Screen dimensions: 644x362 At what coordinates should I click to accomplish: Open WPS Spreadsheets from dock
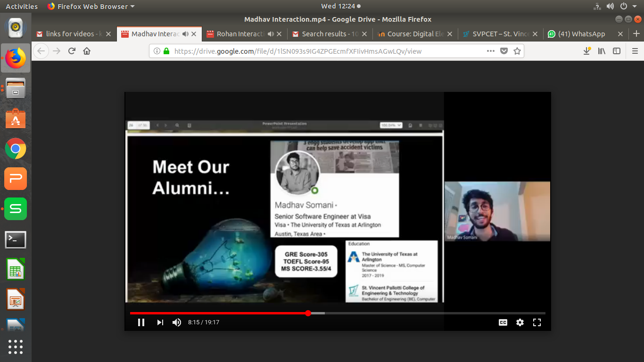tap(16, 209)
